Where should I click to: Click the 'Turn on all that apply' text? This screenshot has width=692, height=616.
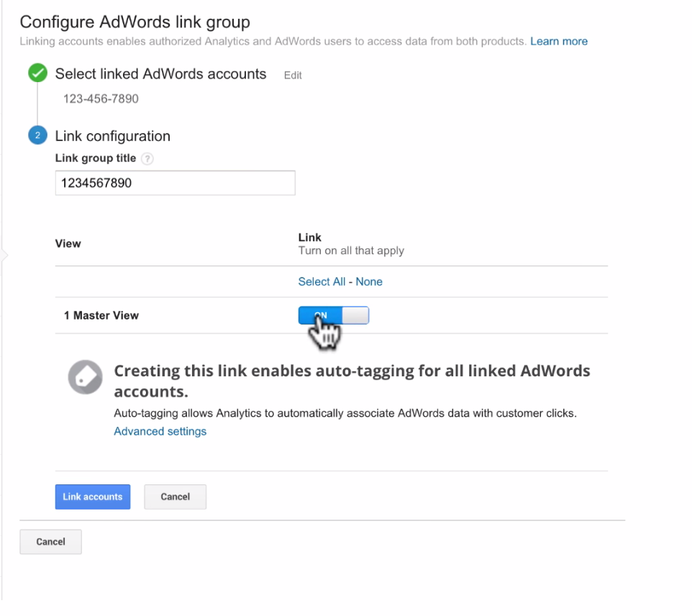coord(351,251)
